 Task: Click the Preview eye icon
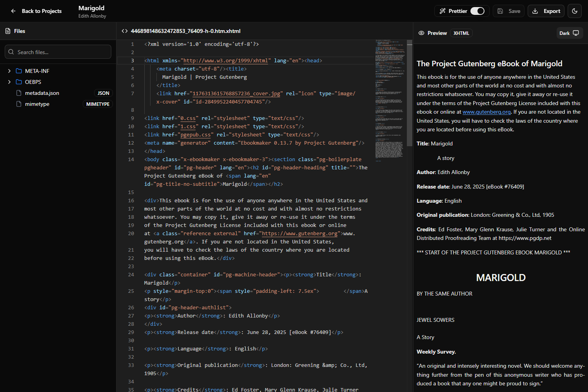point(421,33)
